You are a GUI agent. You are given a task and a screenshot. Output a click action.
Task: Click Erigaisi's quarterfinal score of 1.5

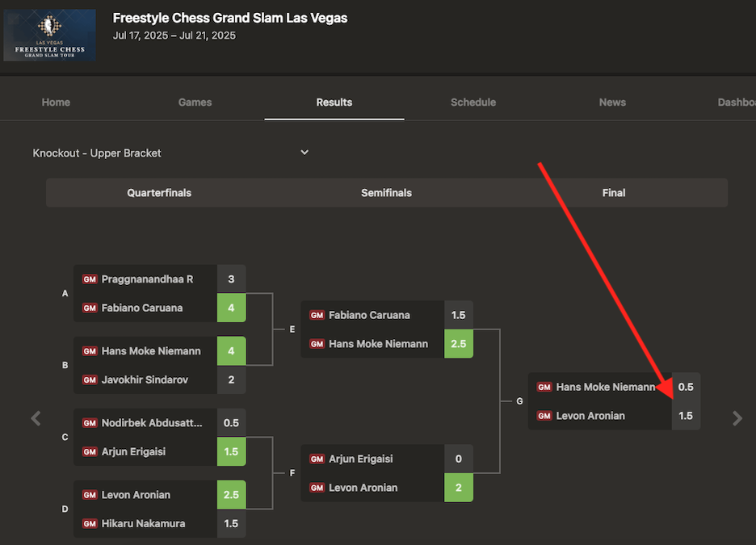(x=232, y=451)
